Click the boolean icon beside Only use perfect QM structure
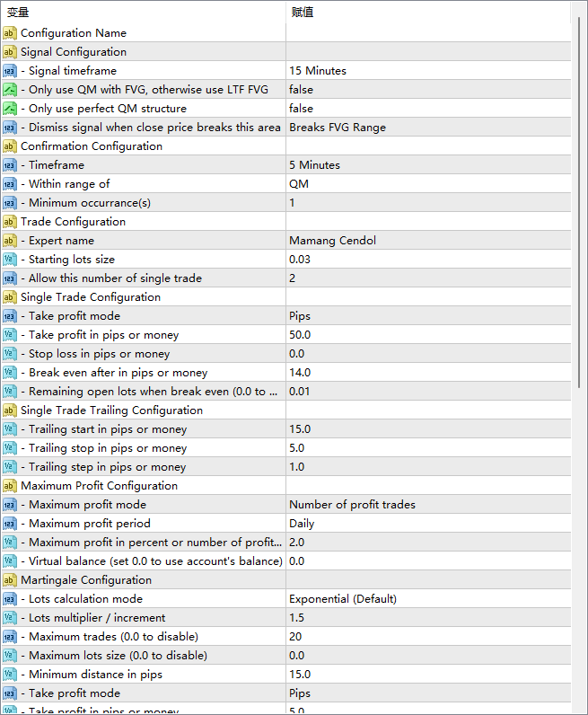This screenshot has width=588, height=715. (x=10, y=109)
